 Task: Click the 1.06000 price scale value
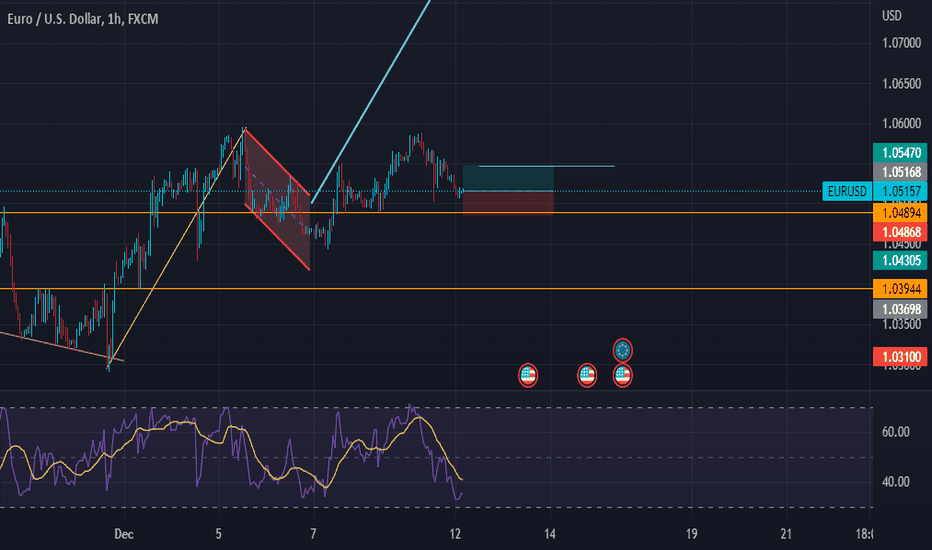[902, 124]
